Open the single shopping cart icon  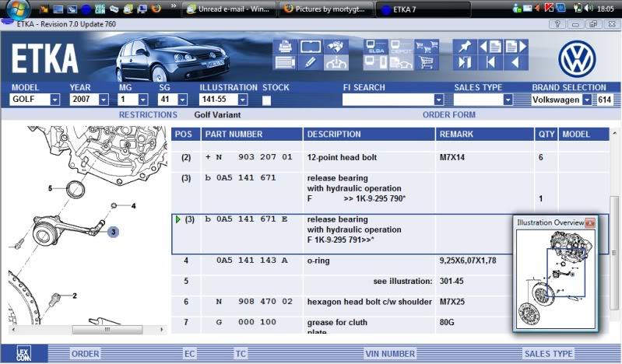pyautogui.click(x=427, y=62)
